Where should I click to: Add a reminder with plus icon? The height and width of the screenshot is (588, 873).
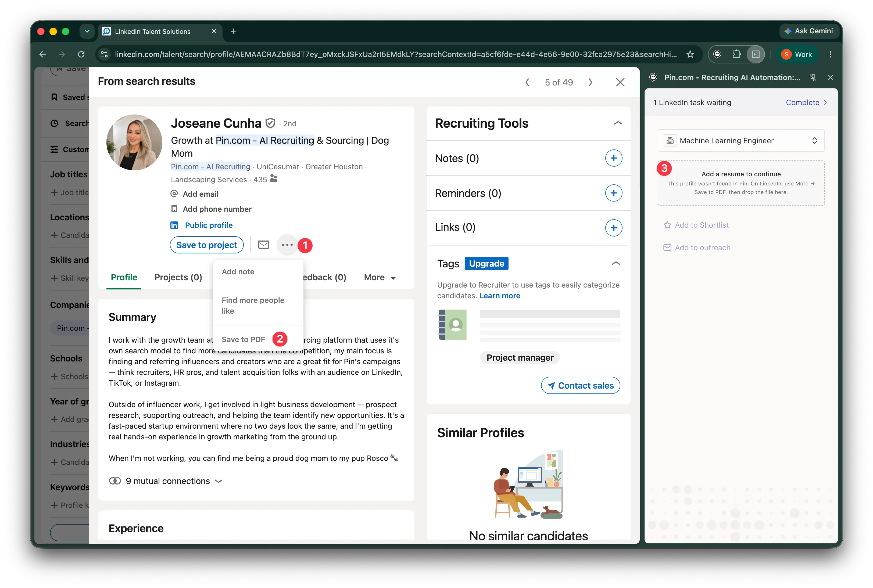[x=614, y=193]
